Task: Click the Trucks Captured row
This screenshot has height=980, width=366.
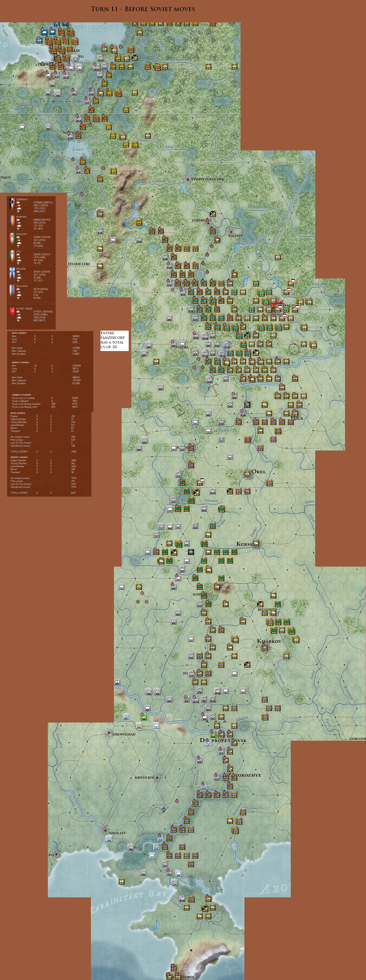Action: tap(45, 401)
